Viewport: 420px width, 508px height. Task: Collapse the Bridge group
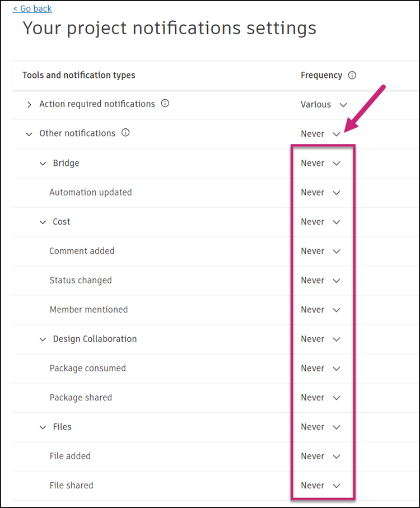pyautogui.click(x=43, y=164)
